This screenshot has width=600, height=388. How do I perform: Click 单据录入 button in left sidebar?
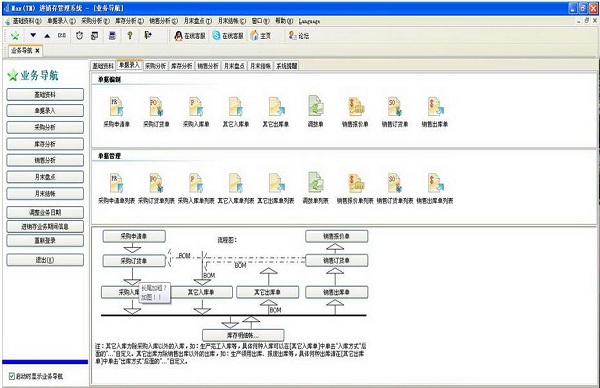click(x=45, y=111)
